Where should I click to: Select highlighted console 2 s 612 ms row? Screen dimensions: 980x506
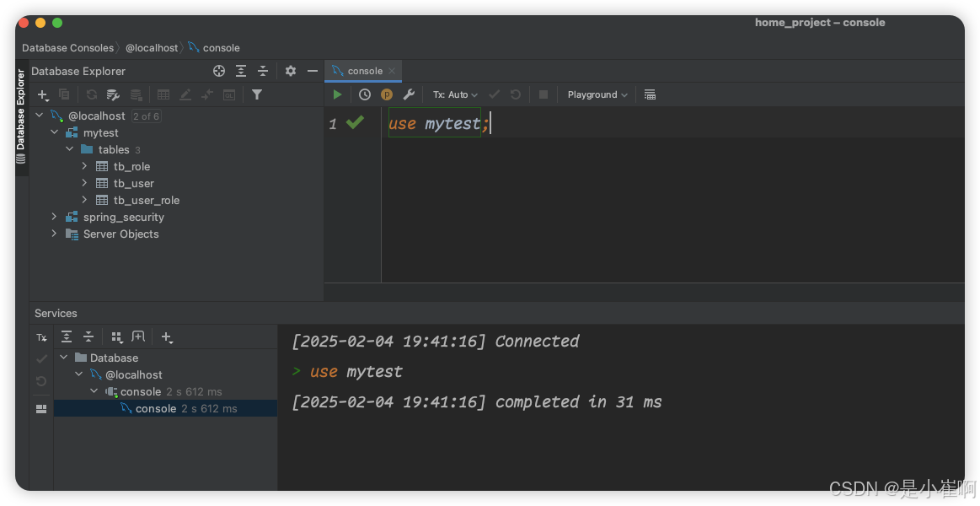(166, 408)
